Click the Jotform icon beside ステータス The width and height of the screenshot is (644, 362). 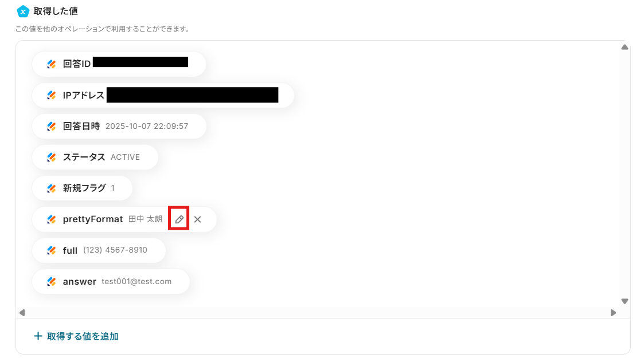point(52,157)
